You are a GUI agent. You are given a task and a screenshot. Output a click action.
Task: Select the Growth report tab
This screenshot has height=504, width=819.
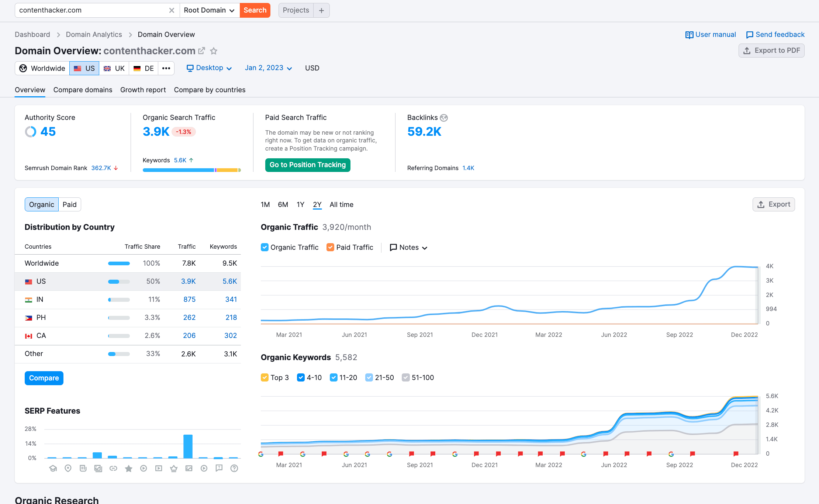pyautogui.click(x=143, y=90)
